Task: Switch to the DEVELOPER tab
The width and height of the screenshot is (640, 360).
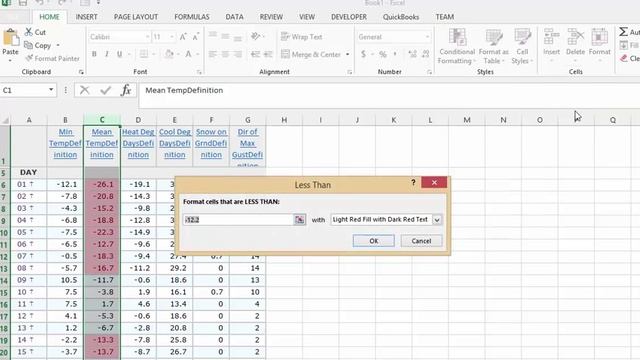Action: pyautogui.click(x=349, y=17)
